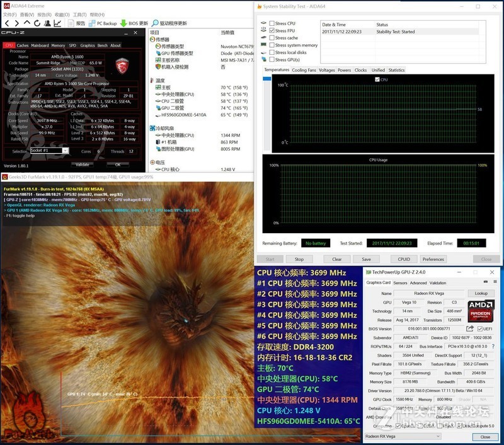Start 驱动程序更新 using the magnifier icon
The image size is (504, 445).
(x=157, y=23)
